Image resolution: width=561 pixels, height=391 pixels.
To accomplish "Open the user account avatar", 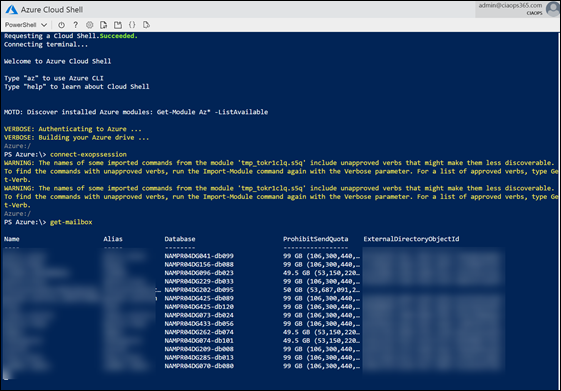I will (x=553, y=9).
